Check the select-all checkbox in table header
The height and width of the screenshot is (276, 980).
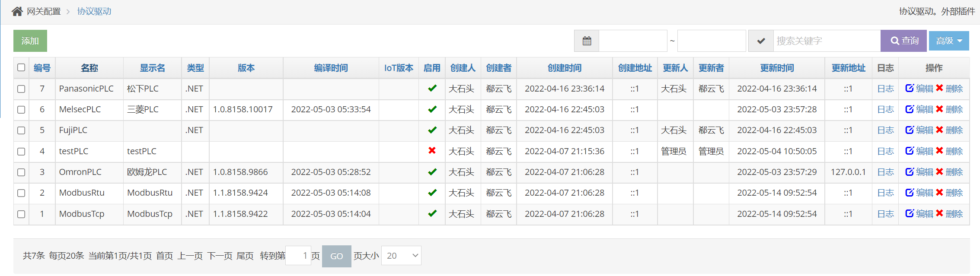click(x=21, y=67)
